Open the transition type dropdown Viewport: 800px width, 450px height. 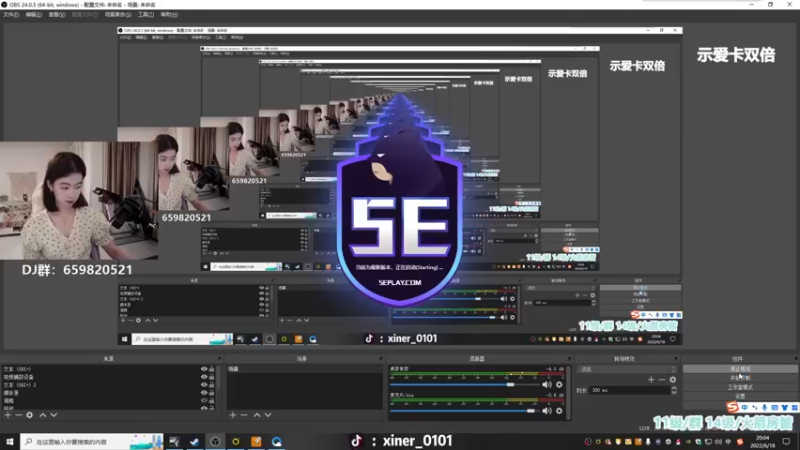627,369
